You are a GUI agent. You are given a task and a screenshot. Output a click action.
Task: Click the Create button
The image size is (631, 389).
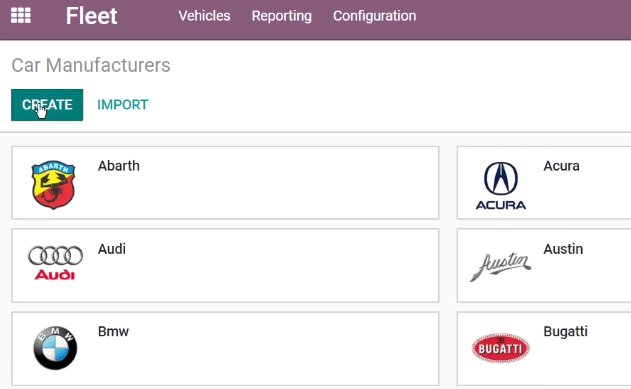pos(47,105)
